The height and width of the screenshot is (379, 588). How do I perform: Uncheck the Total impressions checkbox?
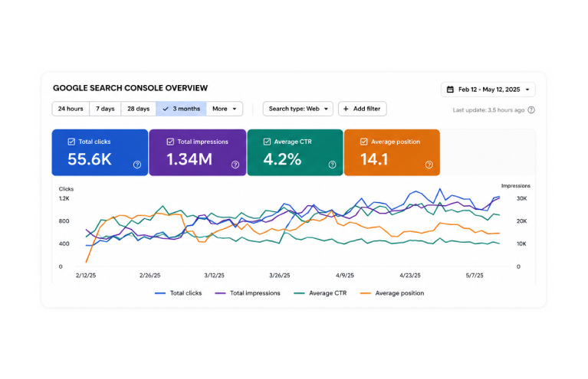(170, 142)
